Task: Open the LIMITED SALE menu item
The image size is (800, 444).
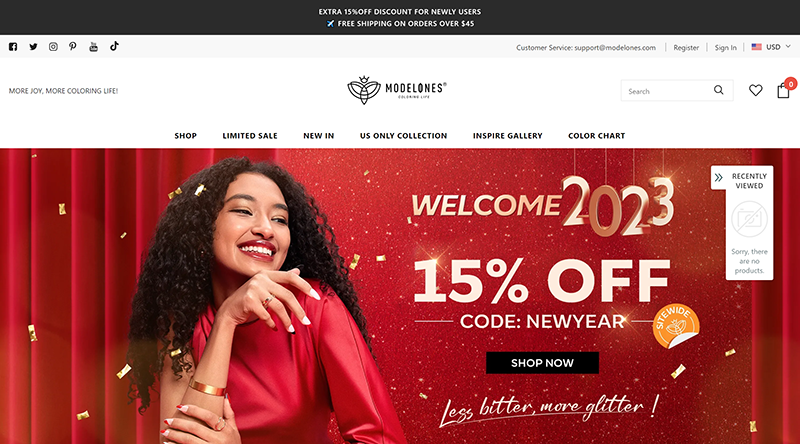Action: 250,136
